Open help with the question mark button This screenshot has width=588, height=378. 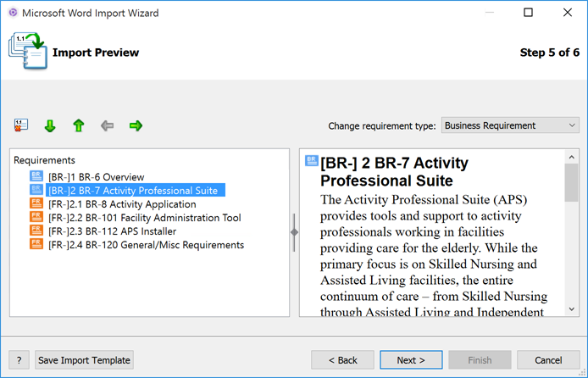pyautogui.click(x=19, y=360)
